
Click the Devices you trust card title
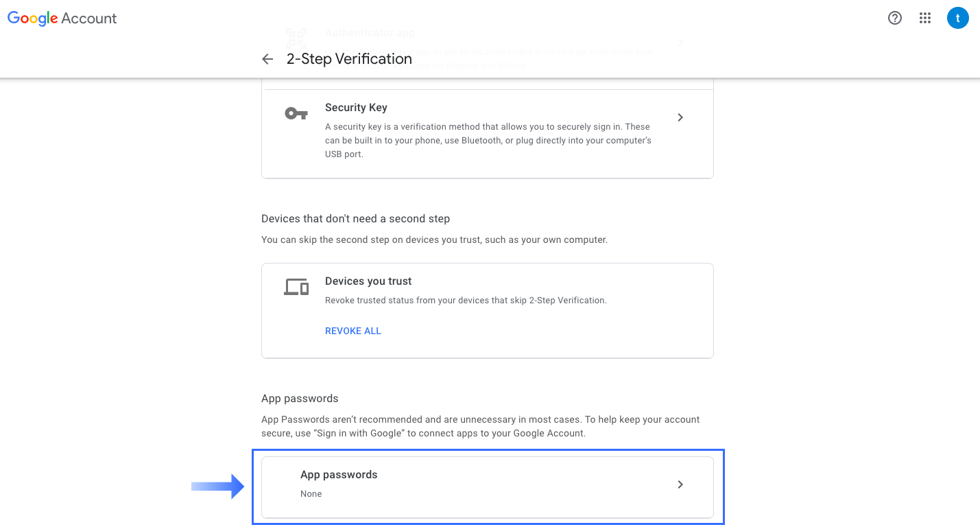368,281
